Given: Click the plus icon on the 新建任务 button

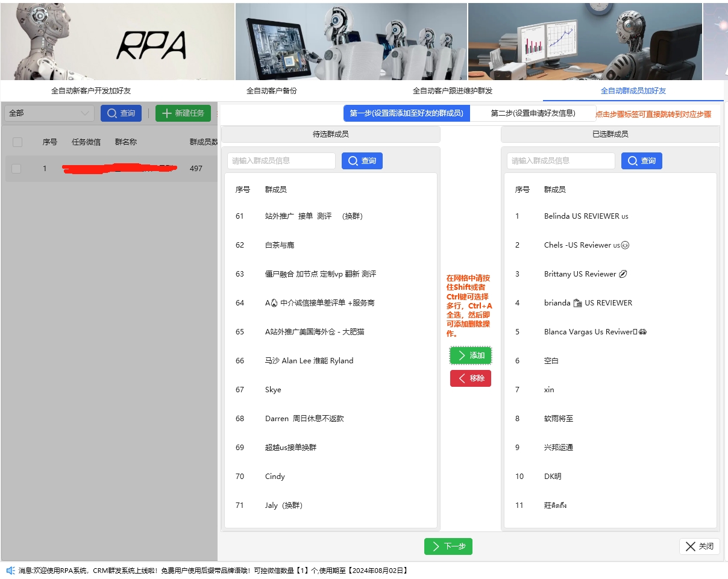Looking at the screenshot, I should click(x=166, y=113).
